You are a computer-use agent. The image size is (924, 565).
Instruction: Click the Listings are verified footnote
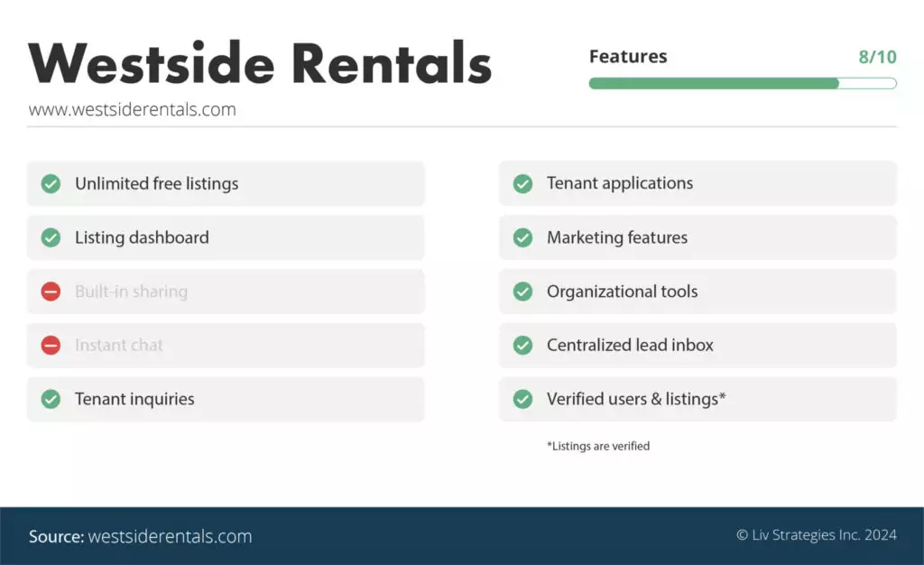[597, 445]
